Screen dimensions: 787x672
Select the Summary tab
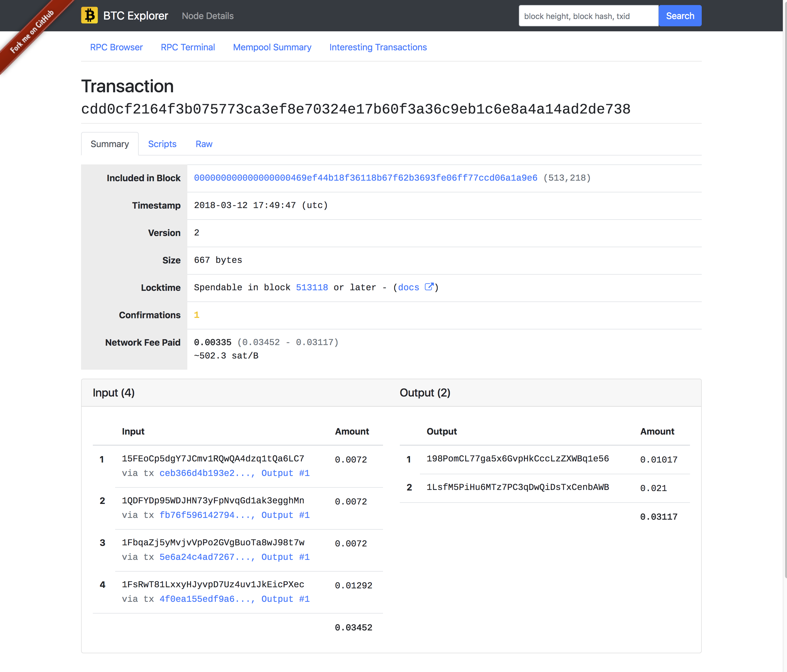click(110, 144)
